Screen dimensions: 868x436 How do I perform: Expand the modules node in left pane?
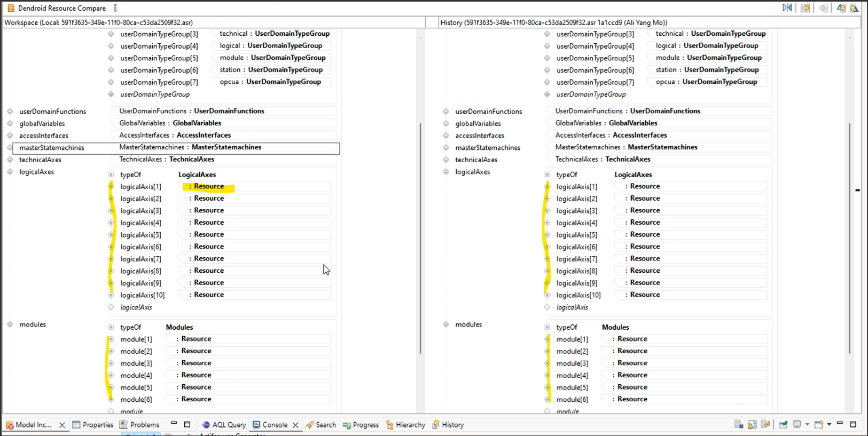tap(10, 324)
